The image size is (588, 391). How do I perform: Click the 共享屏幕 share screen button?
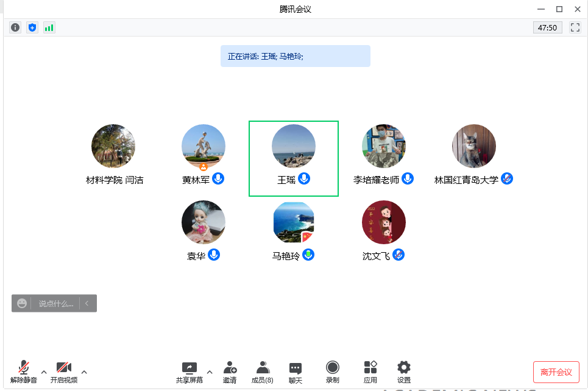point(190,372)
